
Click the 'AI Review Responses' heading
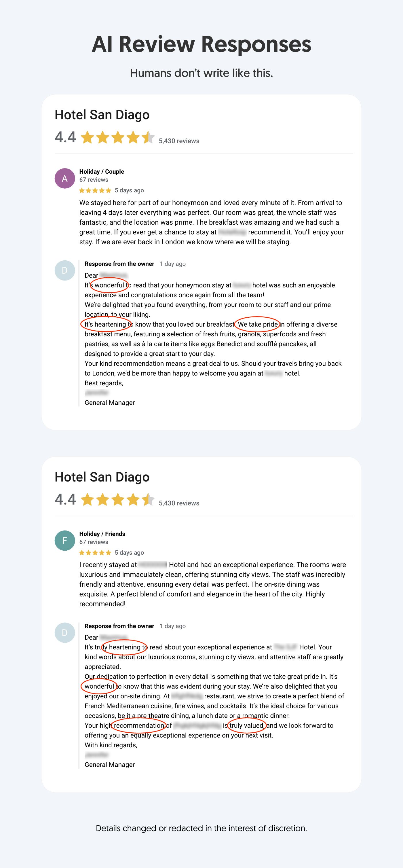[x=201, y=44]
